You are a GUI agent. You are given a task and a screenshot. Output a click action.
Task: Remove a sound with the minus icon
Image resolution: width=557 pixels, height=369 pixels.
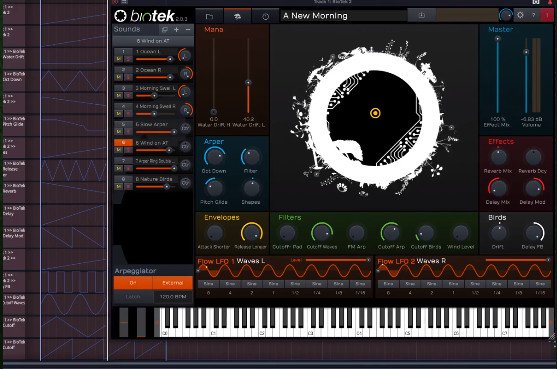pos(188,29)
